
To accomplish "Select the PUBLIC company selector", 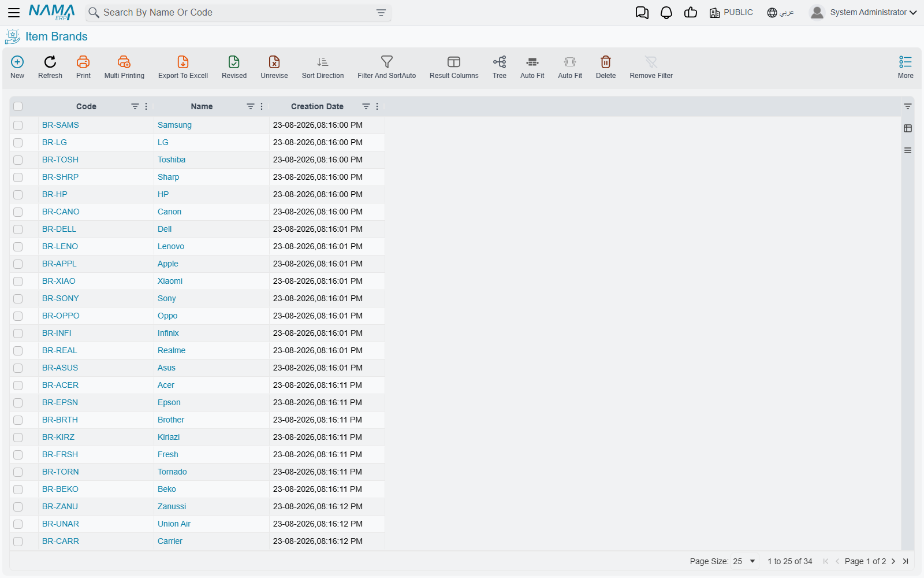I will (x=731, y=13).
